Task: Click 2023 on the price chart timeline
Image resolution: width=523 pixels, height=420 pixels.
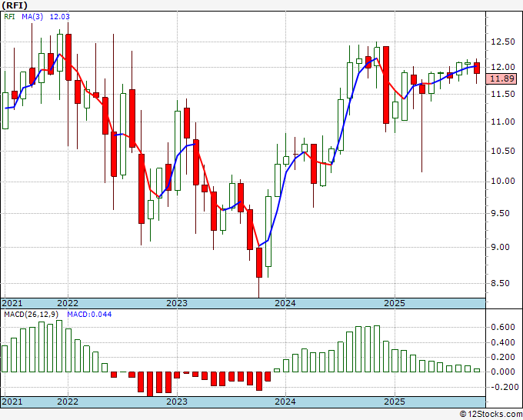Action: (177, 303)
